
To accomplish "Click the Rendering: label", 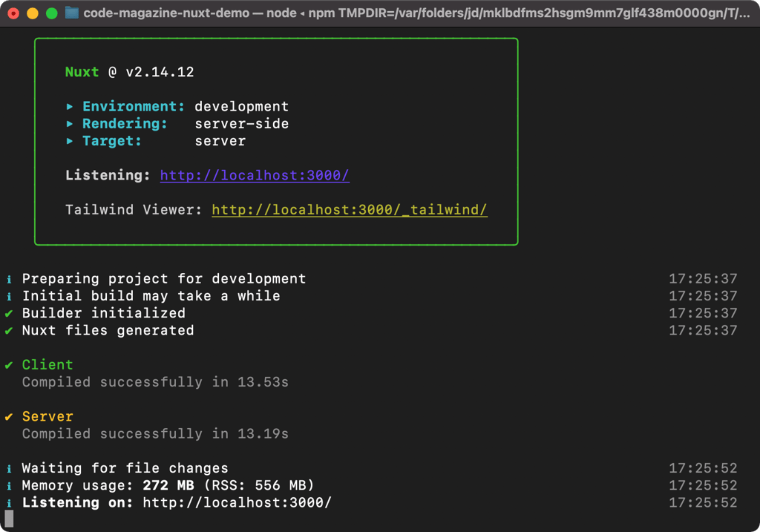I will coord(125,124).
